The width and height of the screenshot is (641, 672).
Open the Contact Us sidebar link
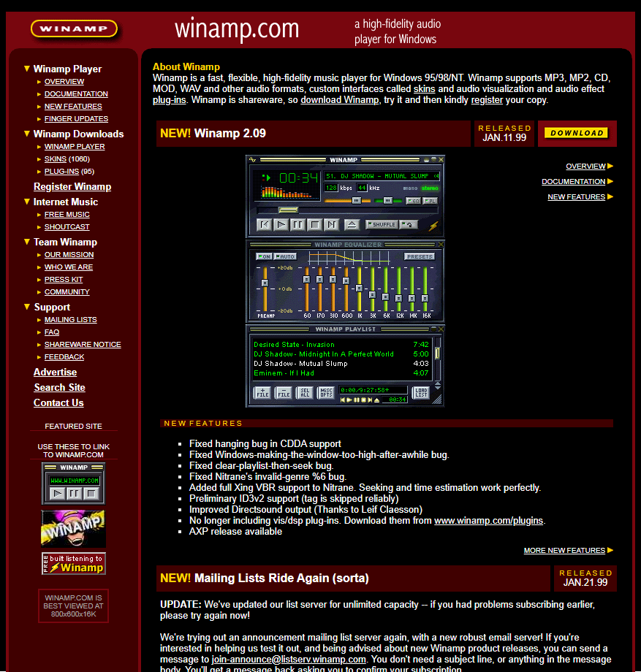pyautogui.click(x=58, y=403)
